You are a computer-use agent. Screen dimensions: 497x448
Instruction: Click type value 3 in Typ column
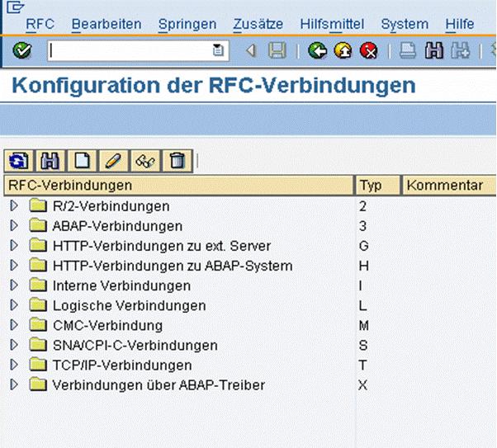363,226
